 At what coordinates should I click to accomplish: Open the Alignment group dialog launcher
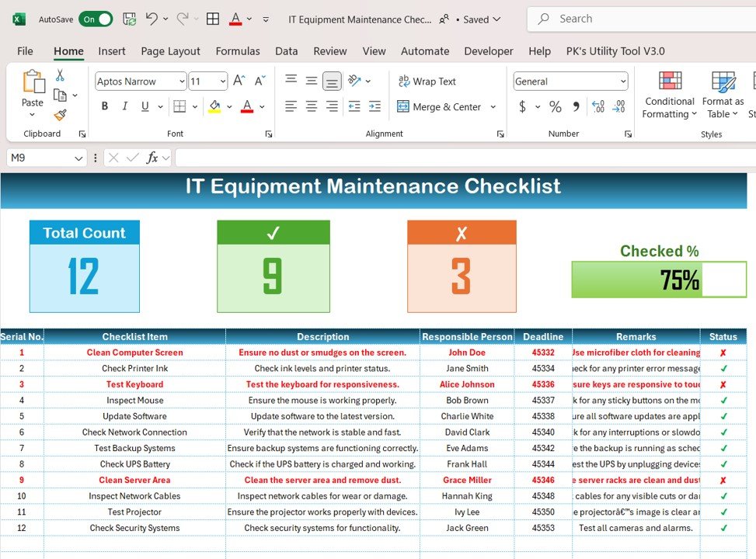(500, 134)
